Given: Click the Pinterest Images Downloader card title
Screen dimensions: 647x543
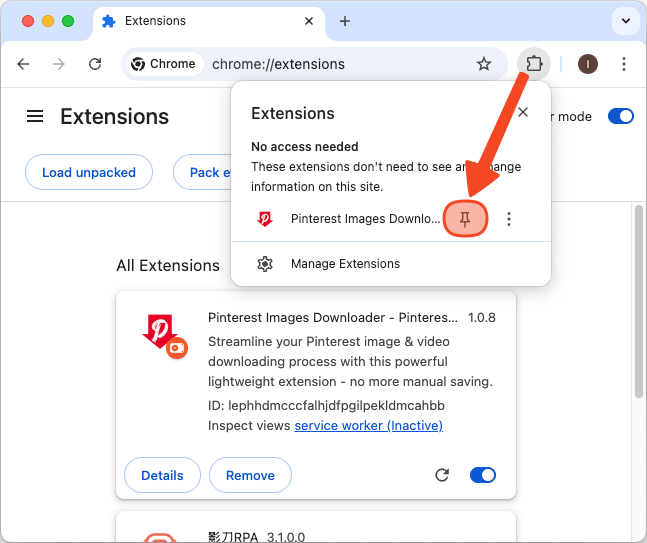Looking at the screenshot, I should point(333,318).
